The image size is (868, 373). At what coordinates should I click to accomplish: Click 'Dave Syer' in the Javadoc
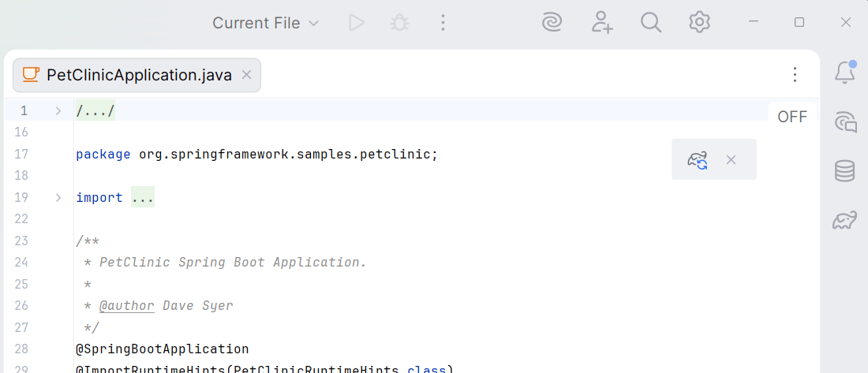[197, 305]
